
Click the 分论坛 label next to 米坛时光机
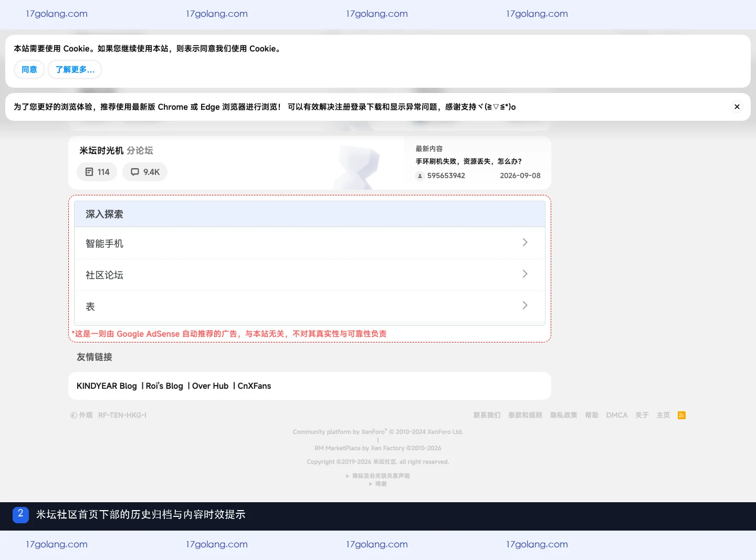pos(140,150)
